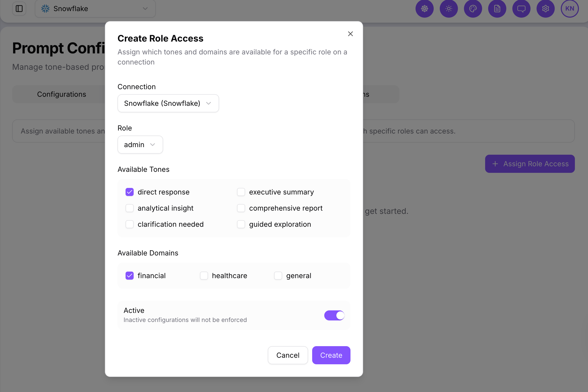
Task: Click the Create button
Action: point(331,355)
